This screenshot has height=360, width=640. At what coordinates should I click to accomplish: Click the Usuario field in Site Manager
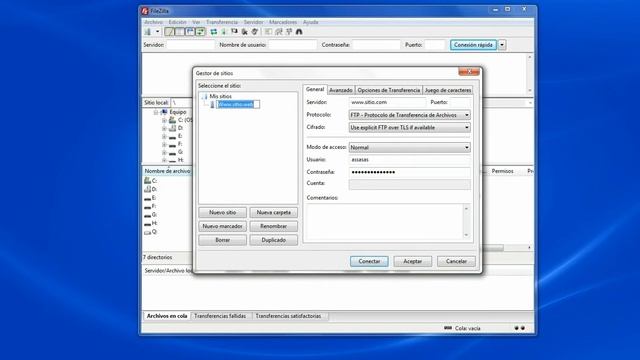point(409,160)
